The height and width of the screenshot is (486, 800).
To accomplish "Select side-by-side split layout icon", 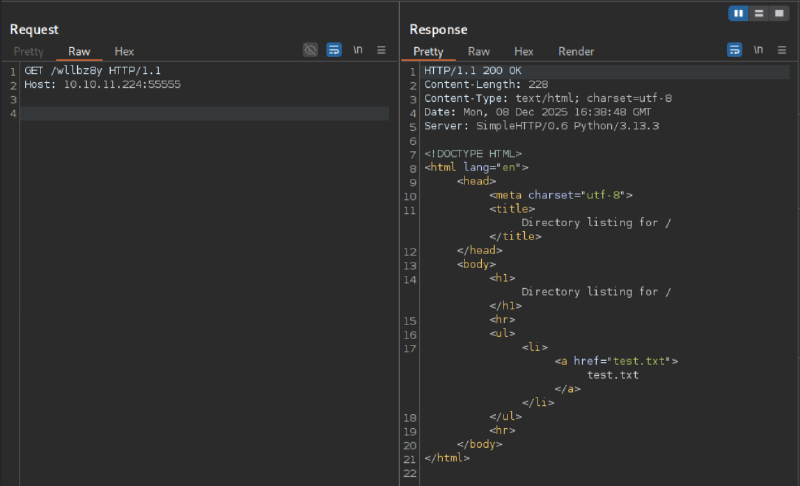I will click(739, 13).
